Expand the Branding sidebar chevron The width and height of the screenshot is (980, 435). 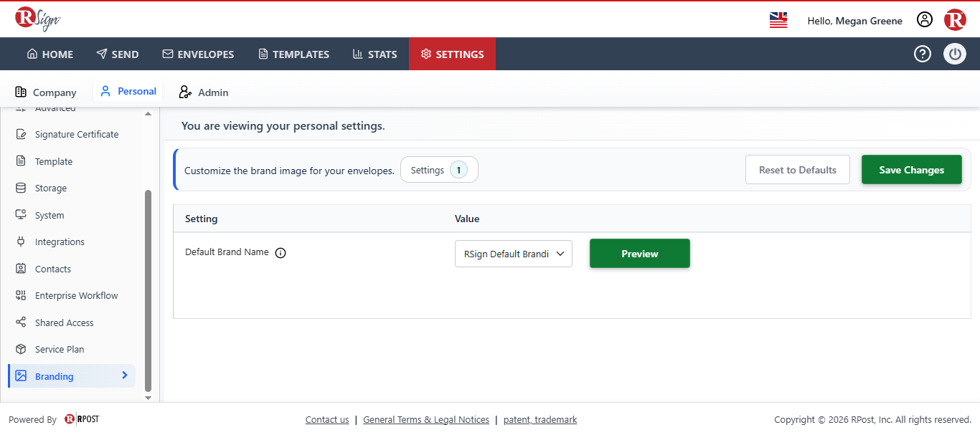coord(124,376)
